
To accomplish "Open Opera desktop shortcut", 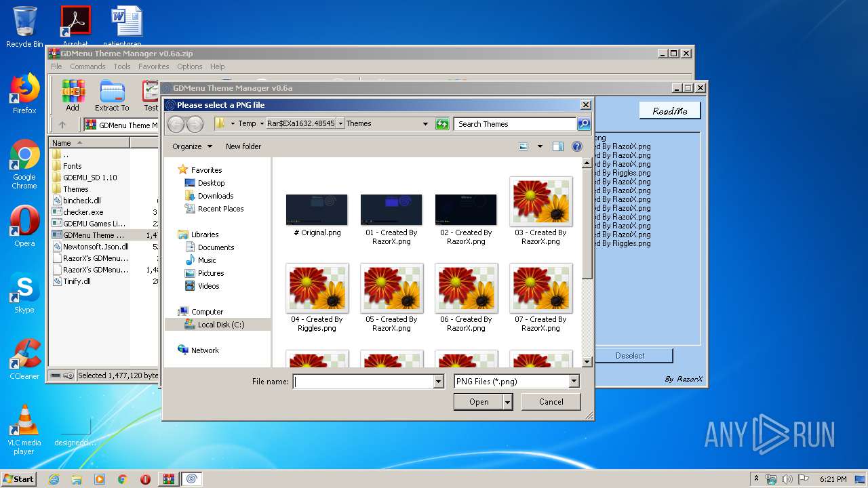I will (x=24, y=226).
